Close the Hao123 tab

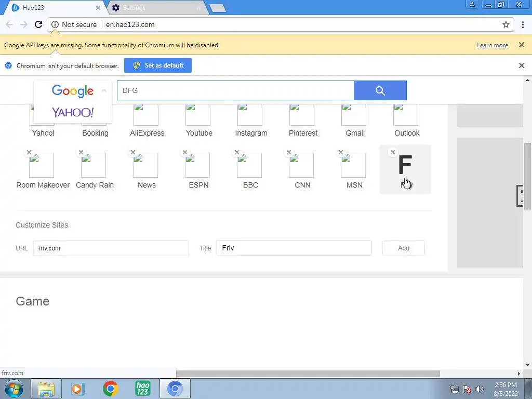[98, 7]
